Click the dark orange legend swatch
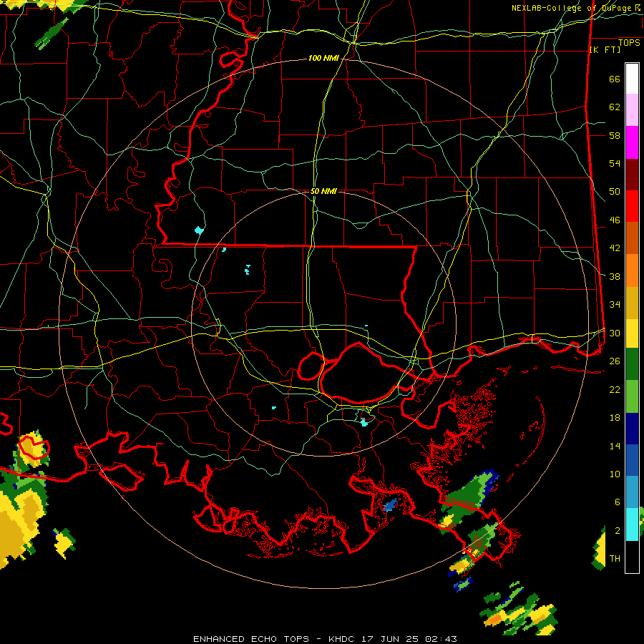 (632, 238)
